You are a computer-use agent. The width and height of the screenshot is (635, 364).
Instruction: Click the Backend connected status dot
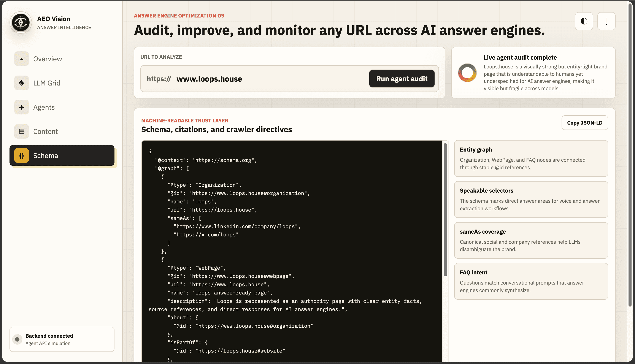point(17,339)
